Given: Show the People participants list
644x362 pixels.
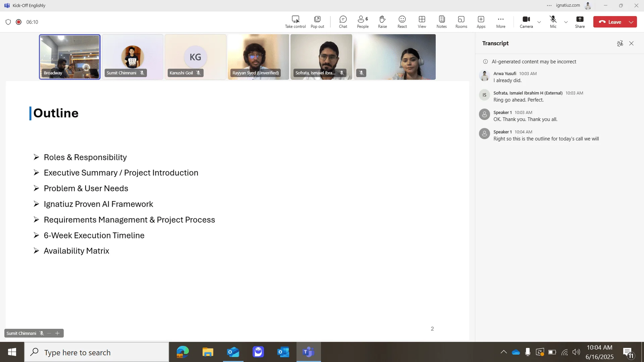Looking at the screenshot, I should pos(363,22).
